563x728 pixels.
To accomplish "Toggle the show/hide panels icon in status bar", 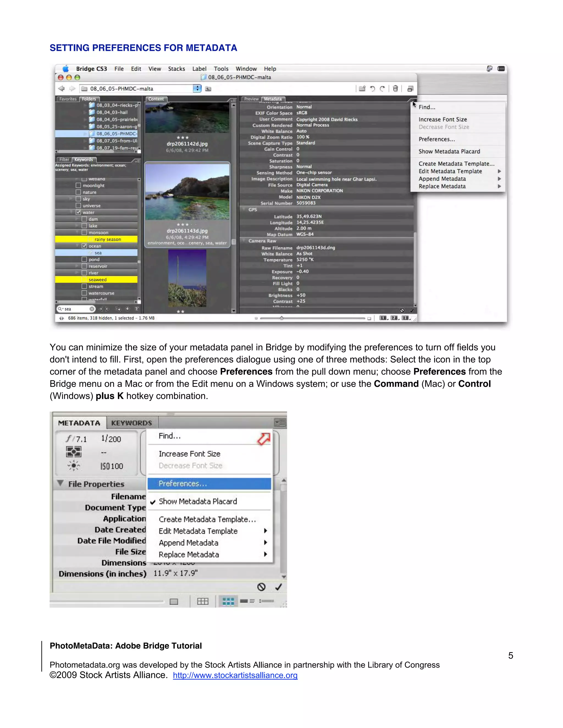I will tap(61, 318).
